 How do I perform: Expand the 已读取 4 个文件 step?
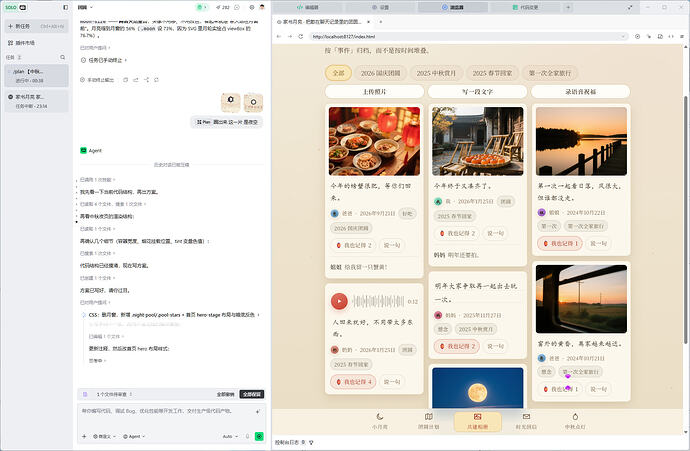coord(113,204)
